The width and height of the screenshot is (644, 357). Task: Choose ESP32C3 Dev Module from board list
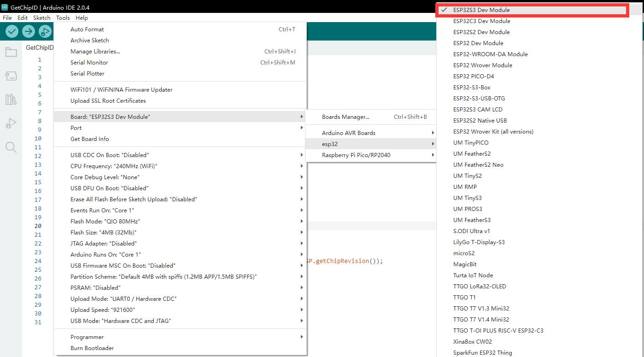coord(481,21)
